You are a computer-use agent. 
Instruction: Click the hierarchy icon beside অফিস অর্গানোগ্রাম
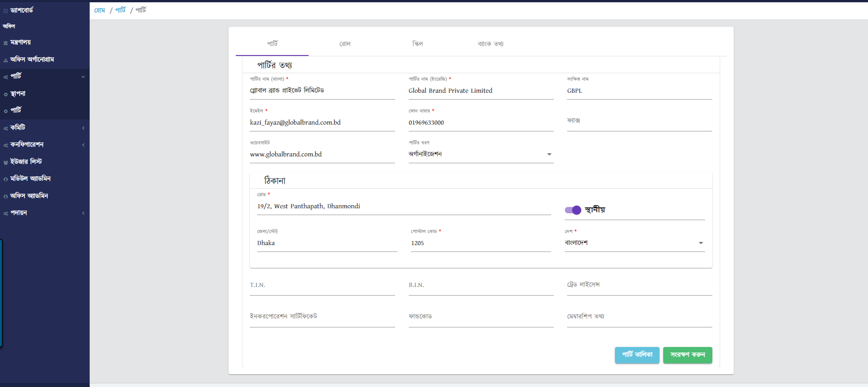5,60
